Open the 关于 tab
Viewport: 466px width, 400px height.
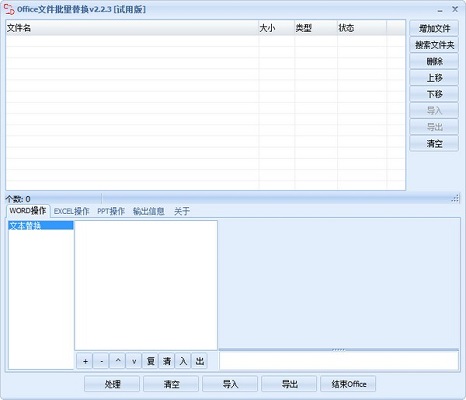pos(182,211)
